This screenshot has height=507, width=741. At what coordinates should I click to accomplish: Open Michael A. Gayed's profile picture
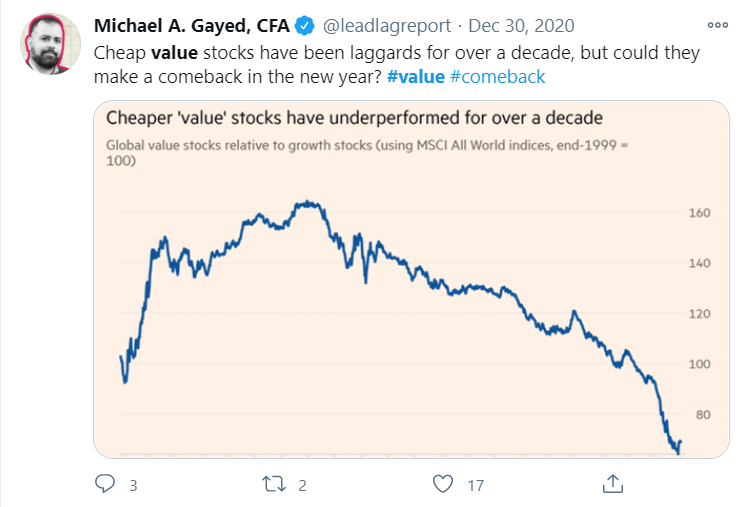(x=50, y=44)
